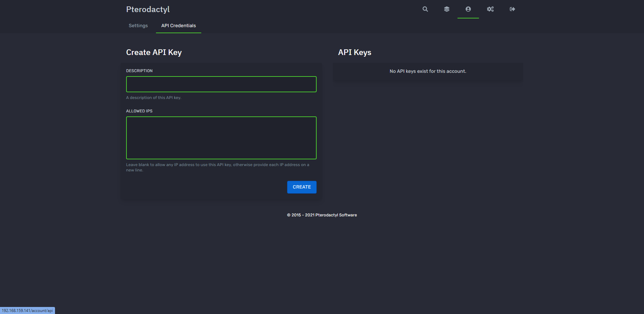Open the admin cogs icon

pos(490,9)
